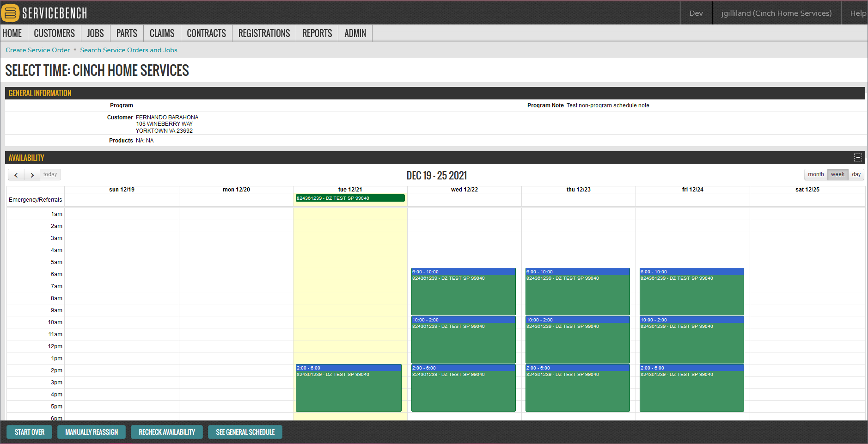The image size is (868, 444).
Task: Open the Claims menu
Action: coord(162,33)
